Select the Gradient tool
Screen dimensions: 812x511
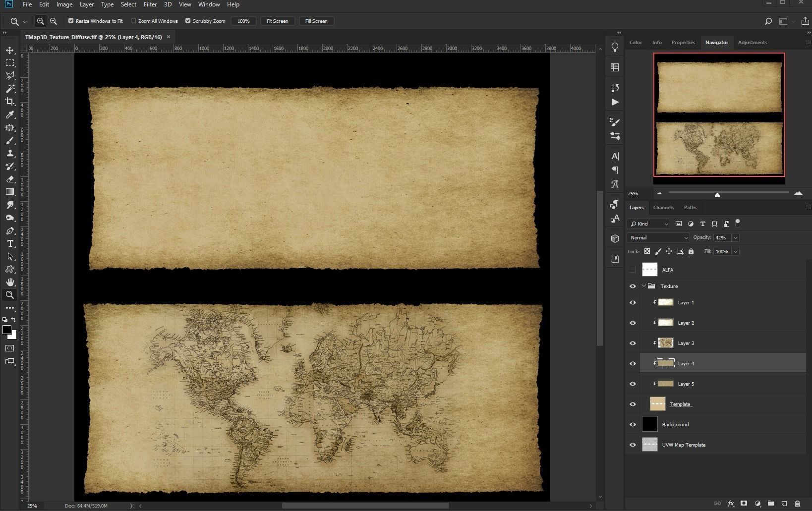[x=10, y=192]
